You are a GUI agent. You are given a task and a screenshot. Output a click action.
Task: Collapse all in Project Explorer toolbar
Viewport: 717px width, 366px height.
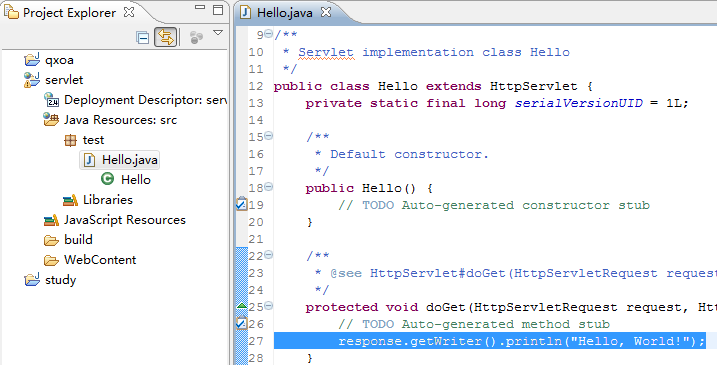coord(143,38)
